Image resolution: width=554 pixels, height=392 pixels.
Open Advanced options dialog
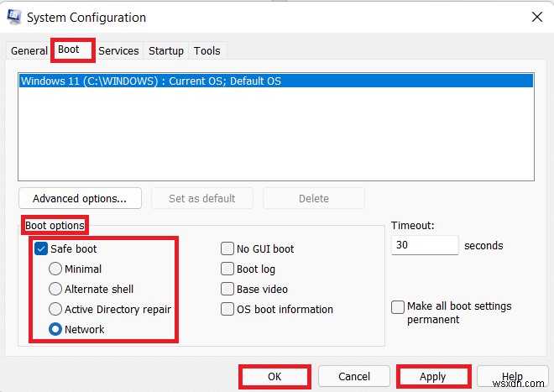[80, 199]
